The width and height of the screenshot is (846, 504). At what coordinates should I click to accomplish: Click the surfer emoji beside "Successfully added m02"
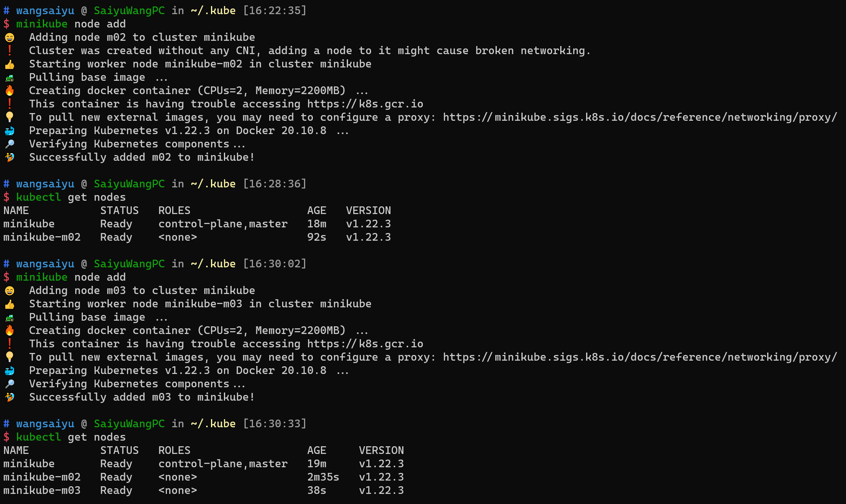pos(9,157)
